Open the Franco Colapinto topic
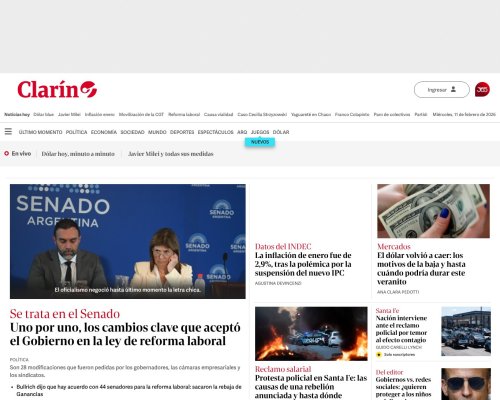Image resolution: width=500 pixels, height=400 pixels. 352,114
